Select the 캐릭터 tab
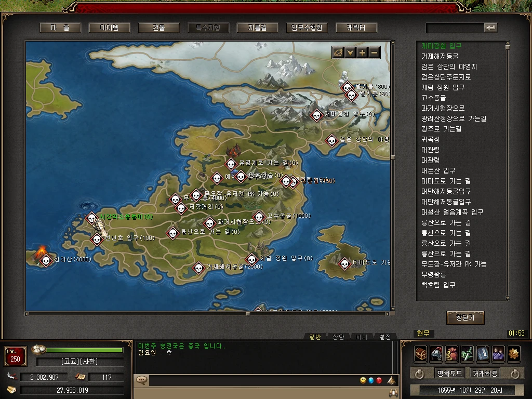The image size is (532, 399). (x=356, y=28)
